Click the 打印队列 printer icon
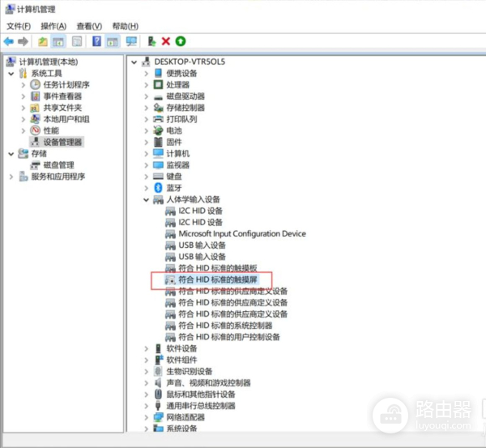Image resolution: width=486 pixels, height=448 pixels. [158, 119]
